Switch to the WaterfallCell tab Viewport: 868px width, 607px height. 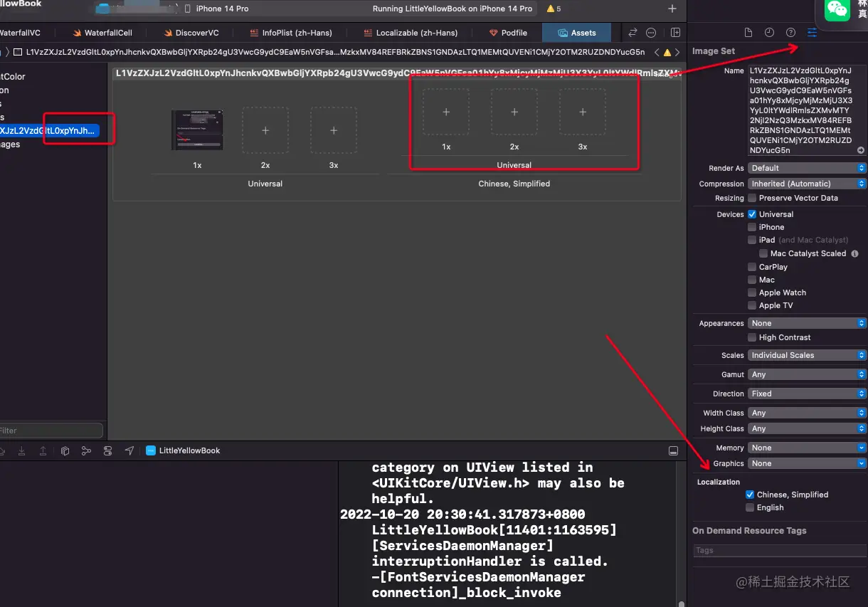tap(102, 33)
